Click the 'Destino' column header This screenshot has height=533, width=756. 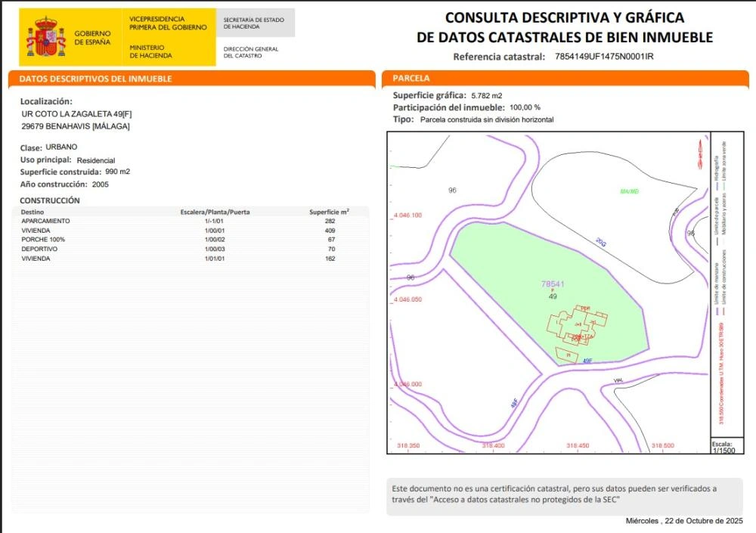33,212
